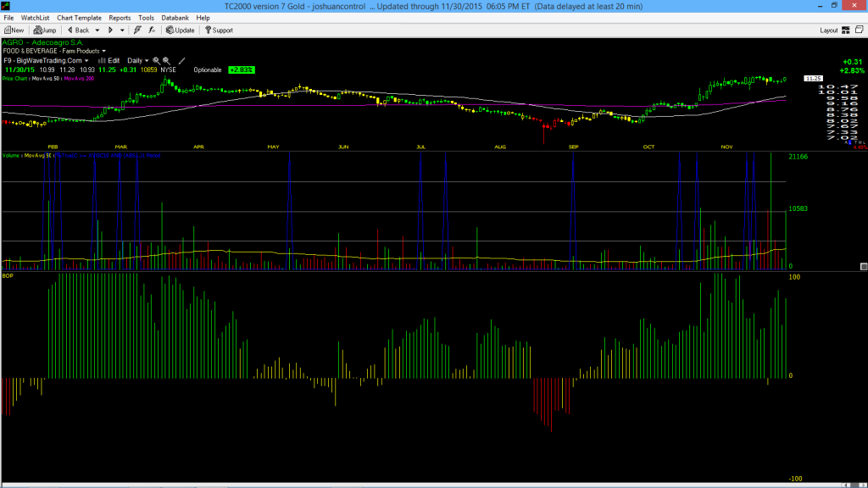Open the Layout grid icon
868x488 pixels.
point(845,30)
